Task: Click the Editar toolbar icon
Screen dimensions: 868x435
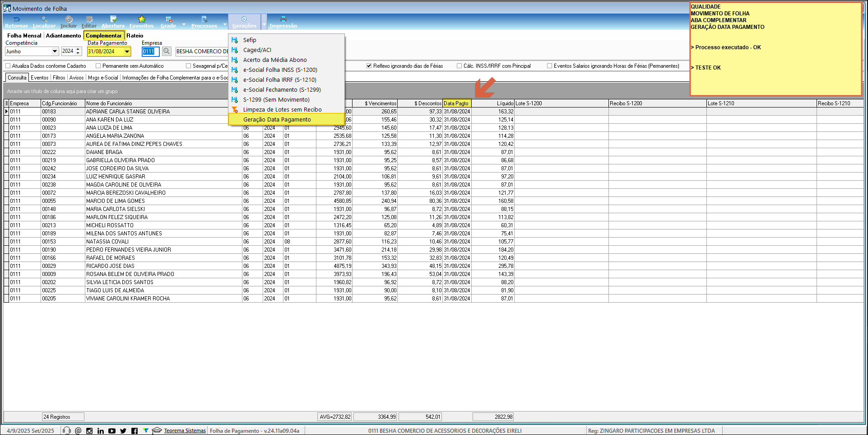Action: [x=89, y=19]
